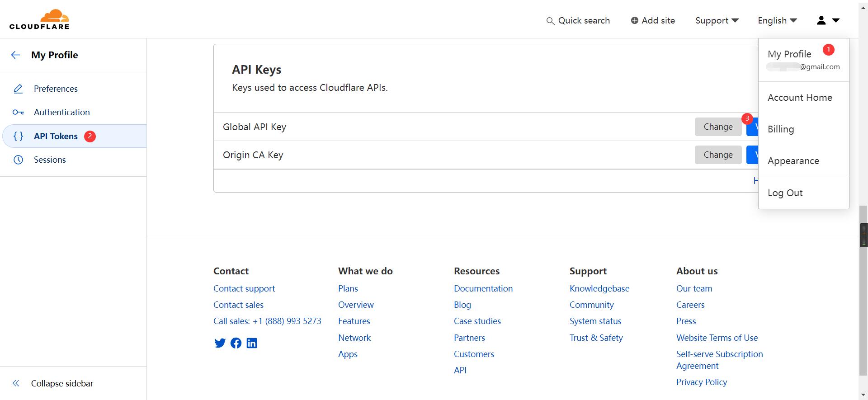Image resolution: width=868 pixels, height=400 pixels.
Task: Click the Facebook icon in footer
Action: 236,343
